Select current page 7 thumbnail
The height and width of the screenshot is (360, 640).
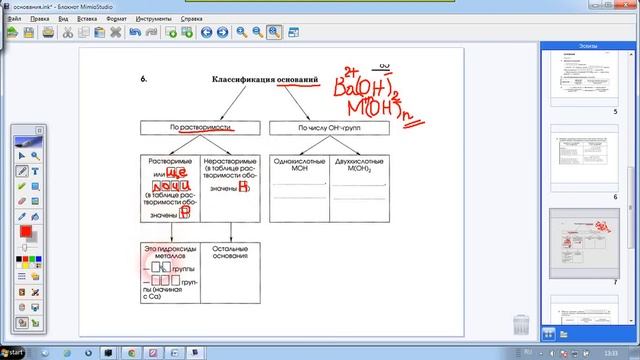point(584,244)
